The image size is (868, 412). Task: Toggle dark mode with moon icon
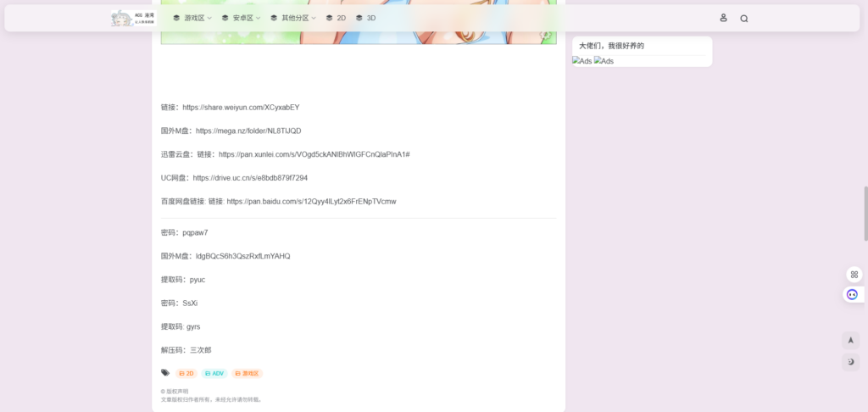(x=851, y=362)
